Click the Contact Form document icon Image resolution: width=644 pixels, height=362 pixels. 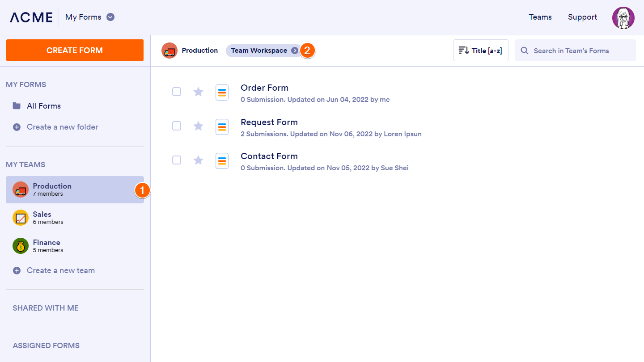pos(222,161)
